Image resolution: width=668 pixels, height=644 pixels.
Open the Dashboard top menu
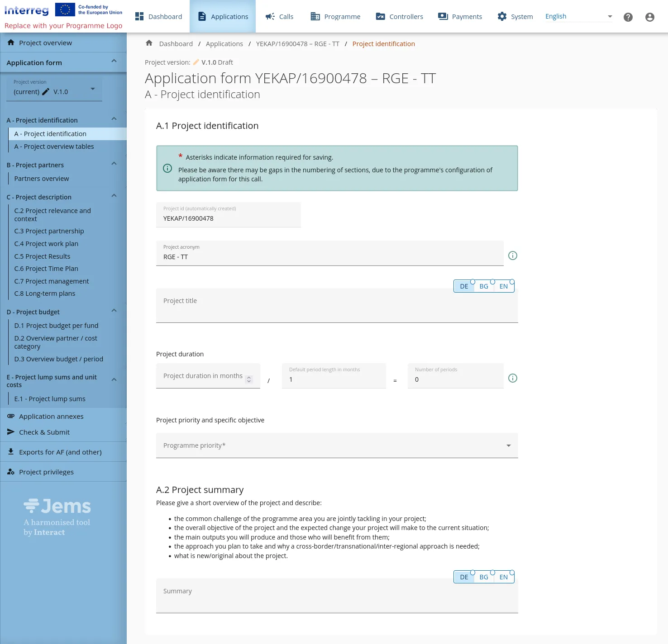coord(158,16)
